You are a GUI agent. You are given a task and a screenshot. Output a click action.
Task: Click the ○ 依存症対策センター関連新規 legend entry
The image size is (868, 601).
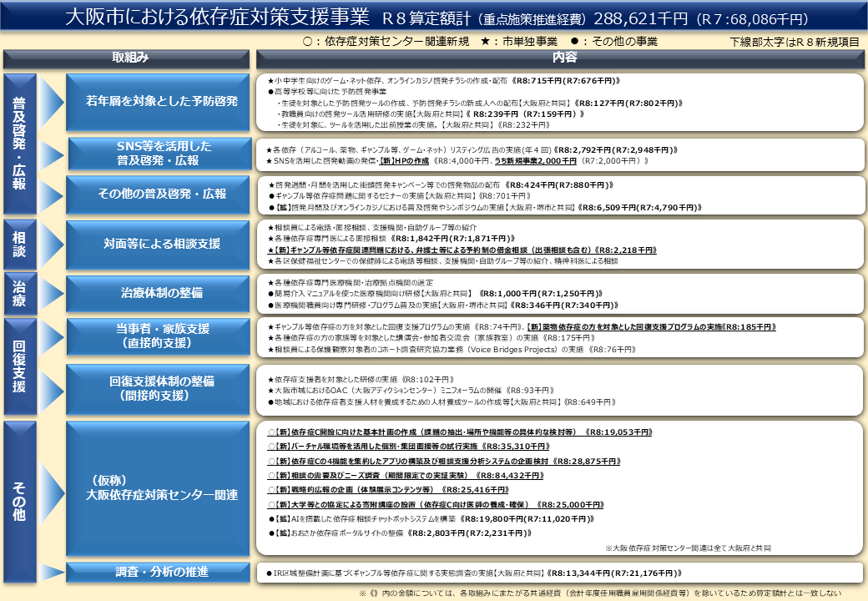coord(386,41)
